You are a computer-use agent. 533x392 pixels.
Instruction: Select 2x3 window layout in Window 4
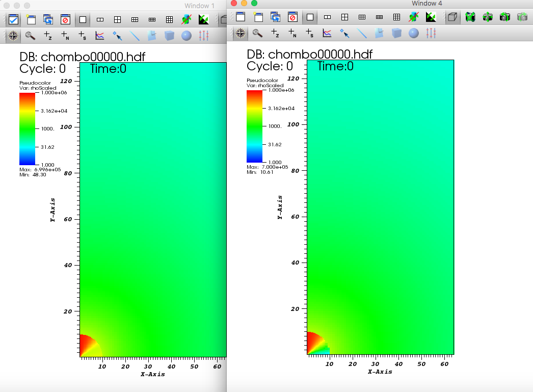click(362, 17)
